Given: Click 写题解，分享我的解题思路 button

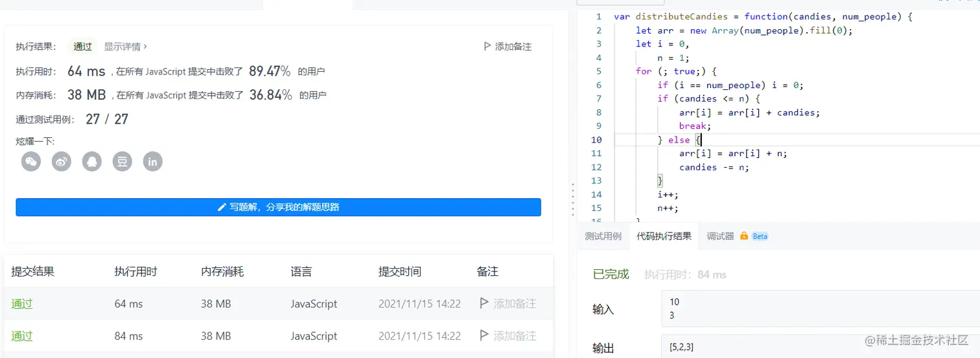Looking at the screenshot, I should click(x=278, y=207).
